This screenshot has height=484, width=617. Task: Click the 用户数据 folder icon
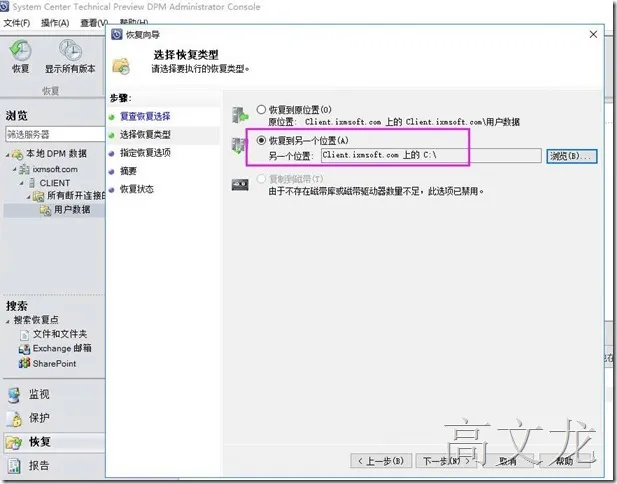pos(45,210)
